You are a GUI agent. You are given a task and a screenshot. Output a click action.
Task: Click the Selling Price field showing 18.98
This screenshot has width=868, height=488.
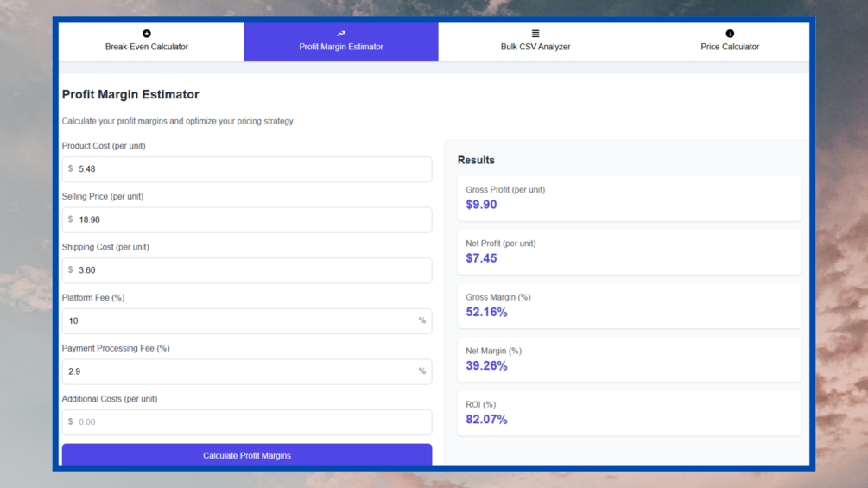(x=247, y=219)
